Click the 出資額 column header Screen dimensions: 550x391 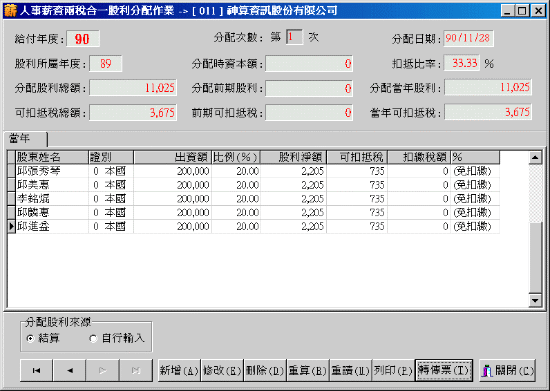tap(172, 157)
